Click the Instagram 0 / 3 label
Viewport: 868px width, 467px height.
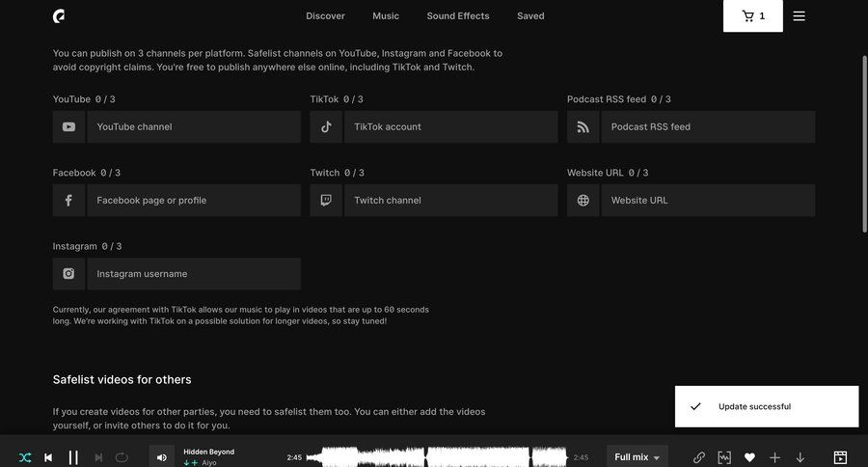pyautogui.click(x=87, y=246)
